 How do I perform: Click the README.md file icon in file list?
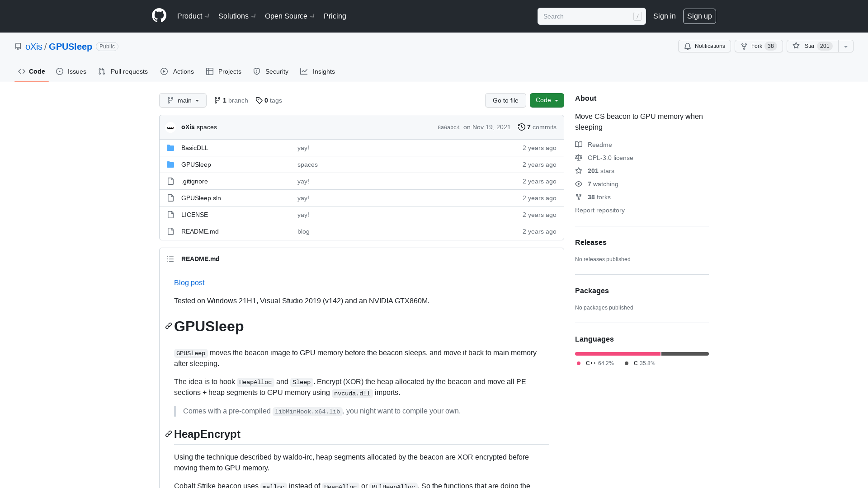(x=170, y=231)
